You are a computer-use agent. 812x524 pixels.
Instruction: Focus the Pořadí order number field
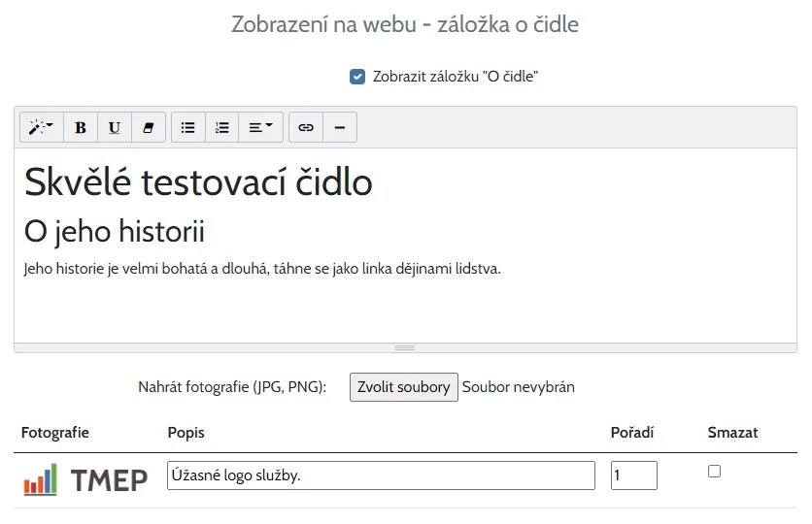[x=633, y=475]
